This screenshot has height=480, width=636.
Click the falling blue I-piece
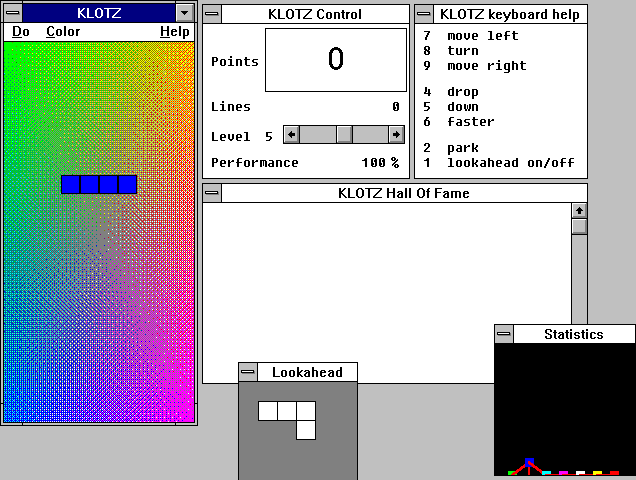coord(99,185)
